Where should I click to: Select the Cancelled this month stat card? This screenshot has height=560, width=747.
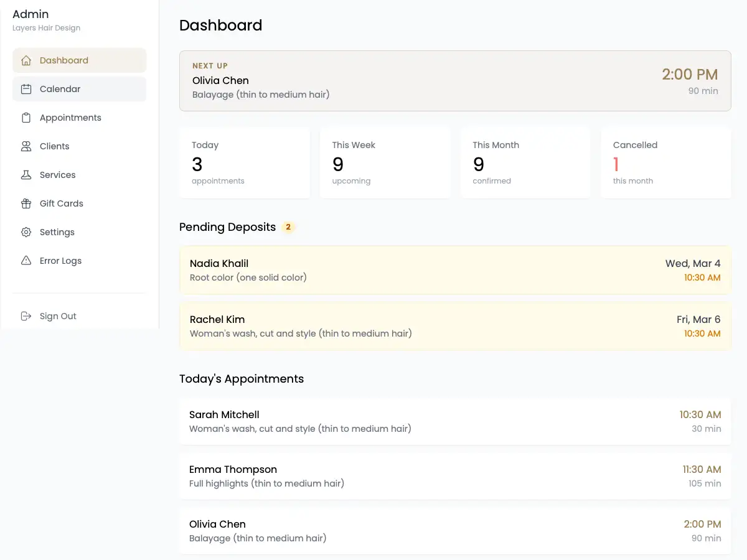pos(665,162)
